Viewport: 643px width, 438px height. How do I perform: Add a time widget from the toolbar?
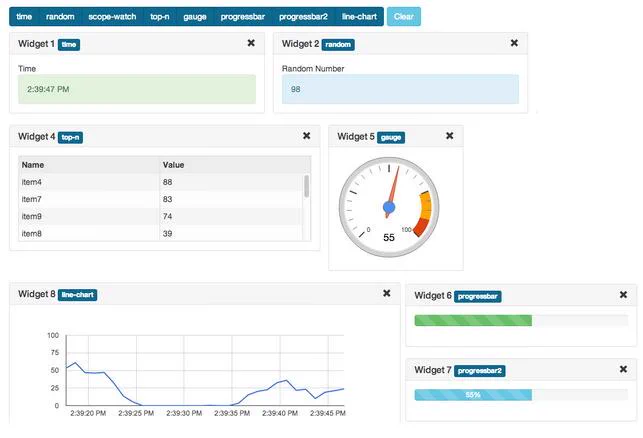coord(24,17)
